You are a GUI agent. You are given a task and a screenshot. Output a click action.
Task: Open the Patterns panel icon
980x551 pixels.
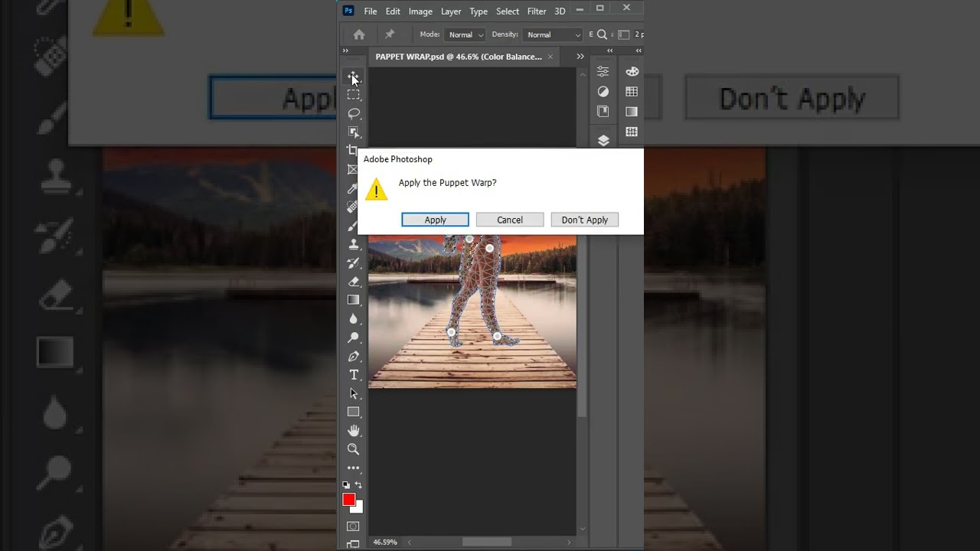pos(632,132)
